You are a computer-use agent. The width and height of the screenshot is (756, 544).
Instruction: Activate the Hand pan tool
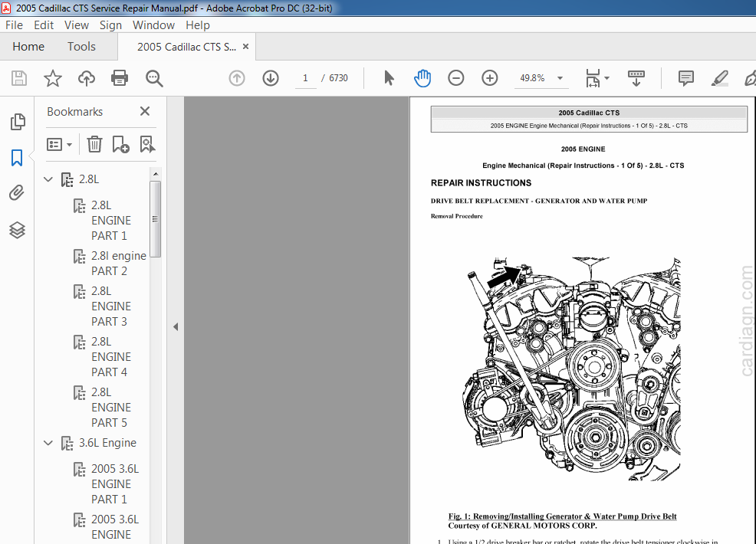(422, 78)
